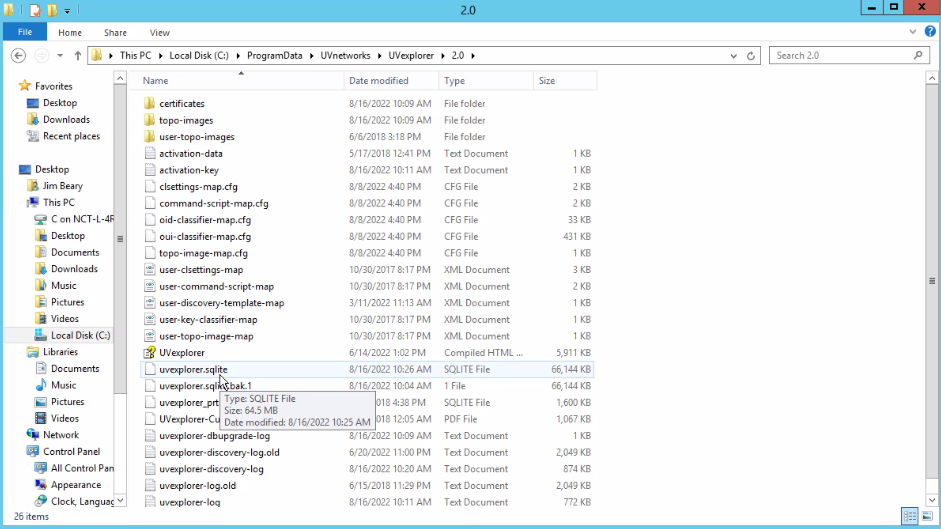Open the address bar history dropdown
This screenshot has height=529, width=941.
733,55
